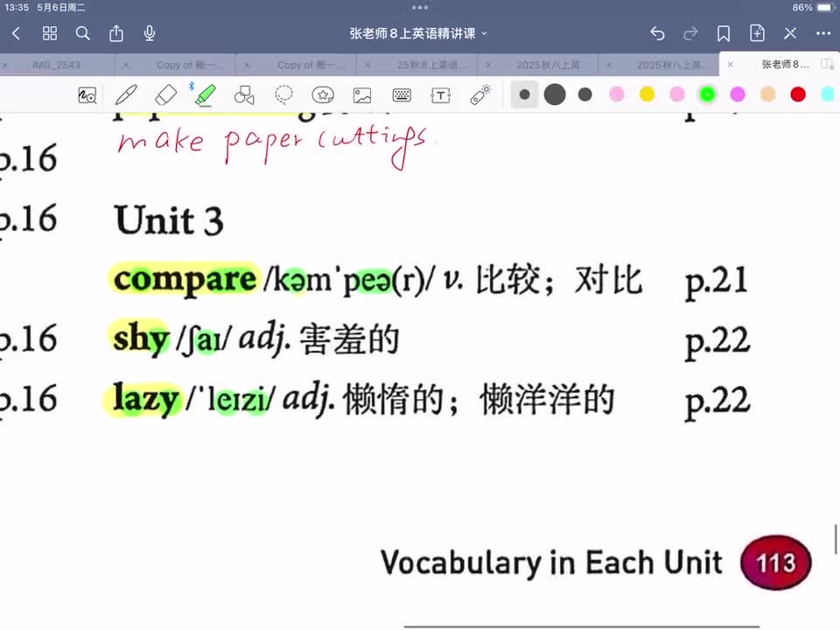The image size is (840, 630).
Task: Undo the last stroke
Action: coord(657,34)
